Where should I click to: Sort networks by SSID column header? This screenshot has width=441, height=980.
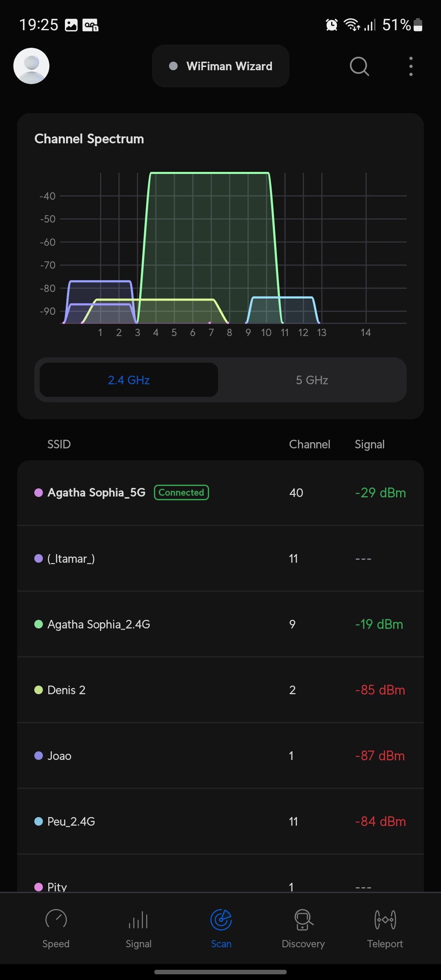[x=59, y=444]
